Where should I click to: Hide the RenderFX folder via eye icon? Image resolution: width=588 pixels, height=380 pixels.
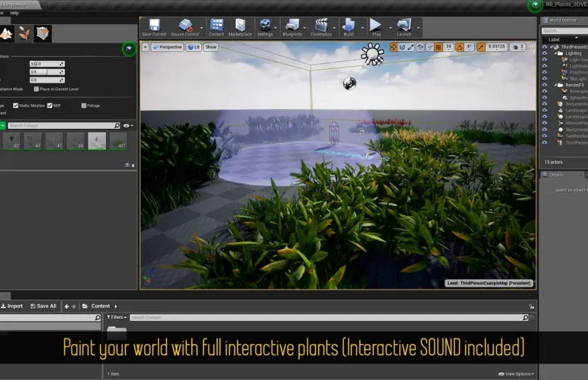545,85
